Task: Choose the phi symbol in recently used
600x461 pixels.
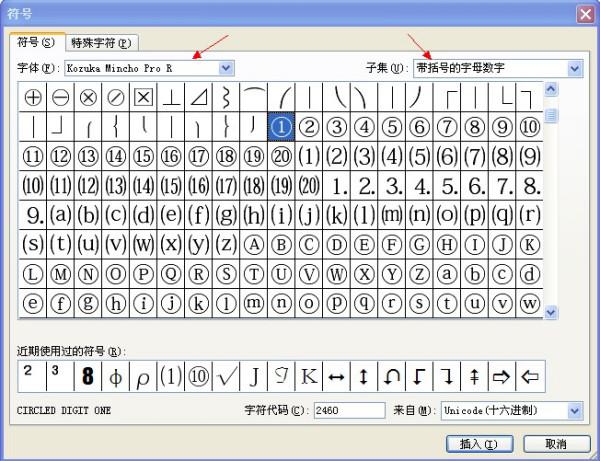Action: (116, 376)
